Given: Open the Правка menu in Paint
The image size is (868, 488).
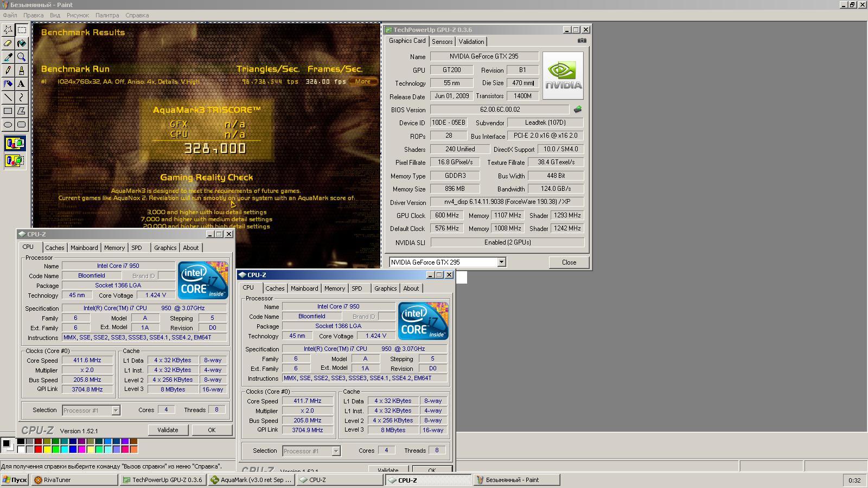Looking at the screenshot, I should point(34,15).
